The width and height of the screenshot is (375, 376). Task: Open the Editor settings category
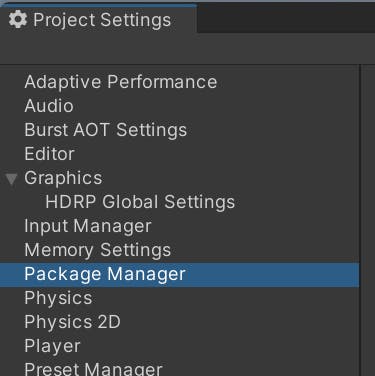pos(49,154)
